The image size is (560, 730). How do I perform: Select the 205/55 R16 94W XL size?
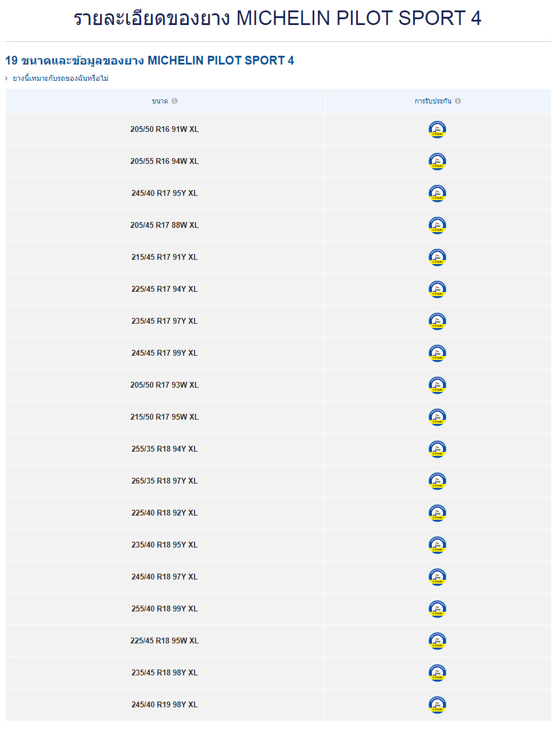pos(164,162)
